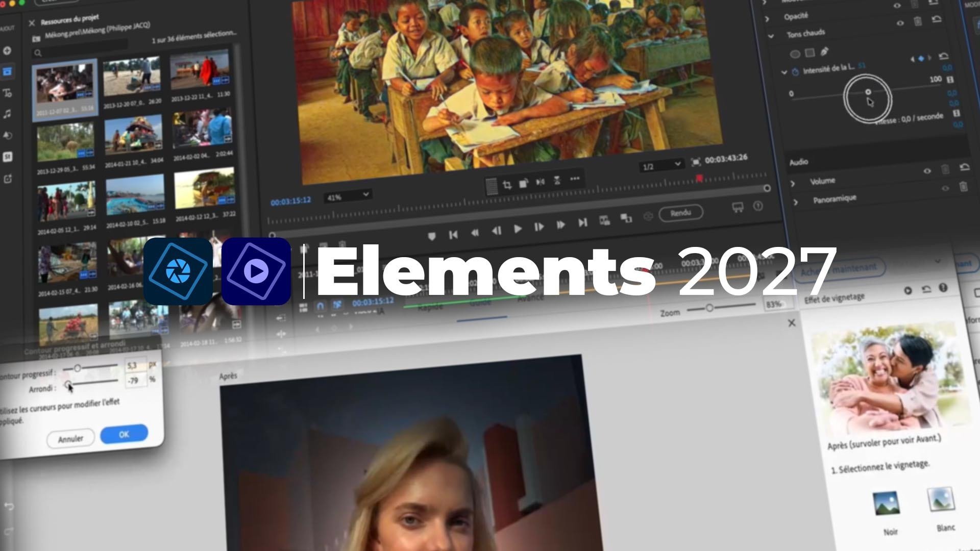Viewport: 980px width, 551px height.
Task: Click the Rendu button
Action: point(680,213)
